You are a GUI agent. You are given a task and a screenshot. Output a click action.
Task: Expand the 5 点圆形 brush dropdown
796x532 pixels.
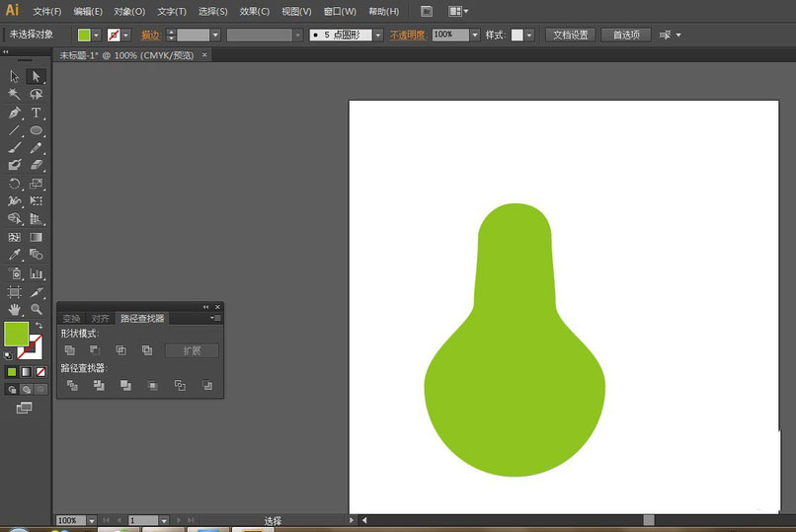tap(377, 35)
